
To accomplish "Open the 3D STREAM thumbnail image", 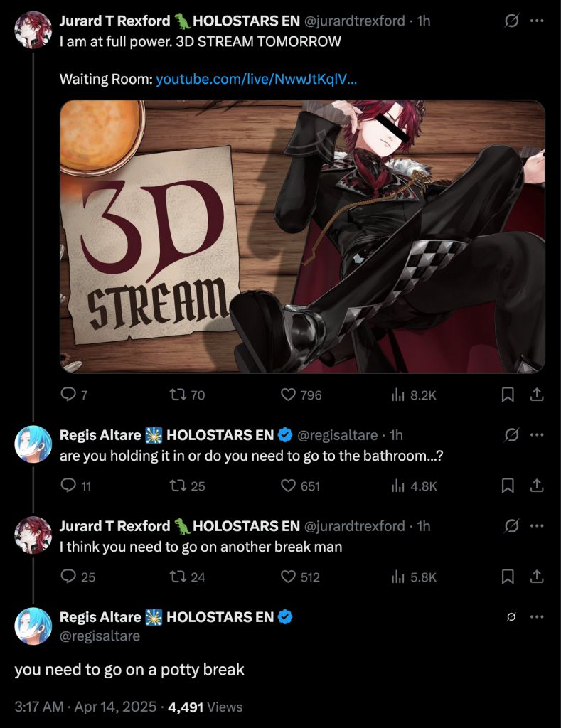I will [302, 236].
